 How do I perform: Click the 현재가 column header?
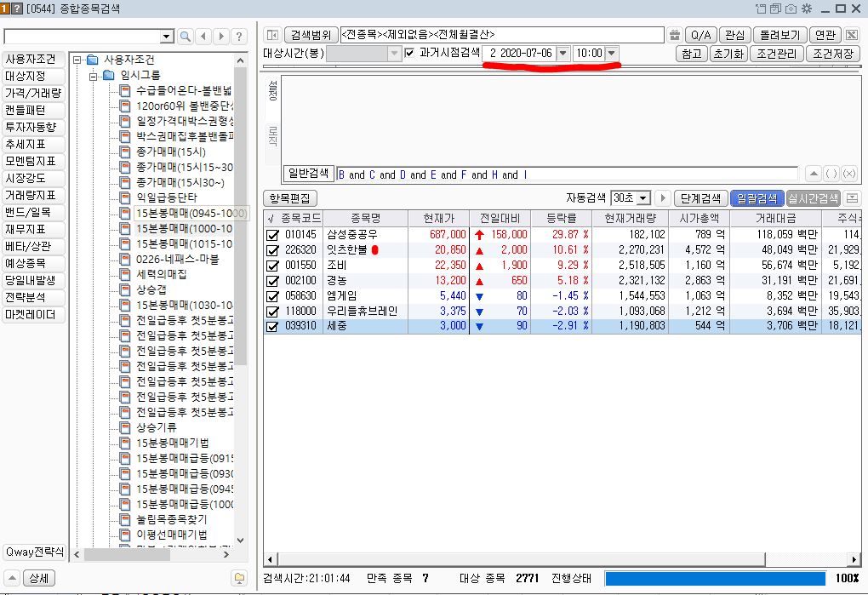point(438,219)
